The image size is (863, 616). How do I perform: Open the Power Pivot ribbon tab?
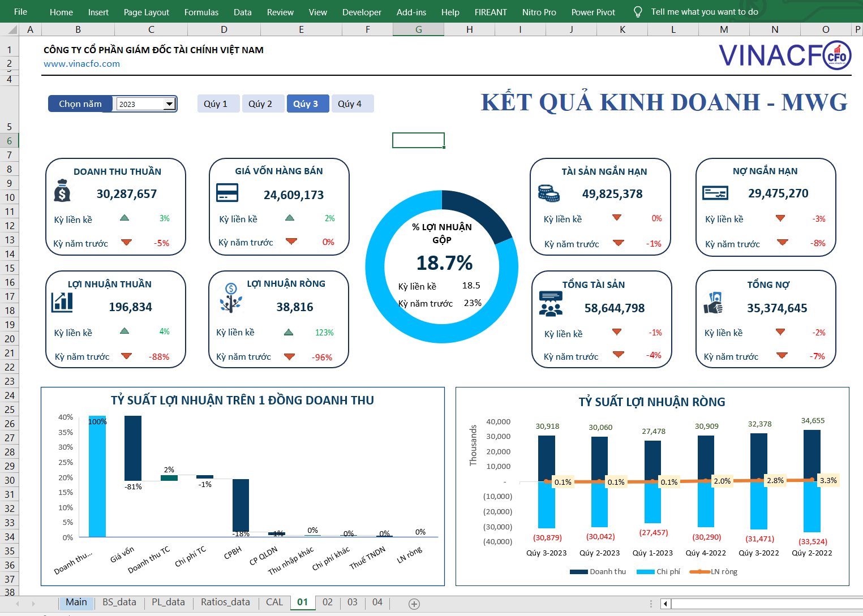[593, 12]
